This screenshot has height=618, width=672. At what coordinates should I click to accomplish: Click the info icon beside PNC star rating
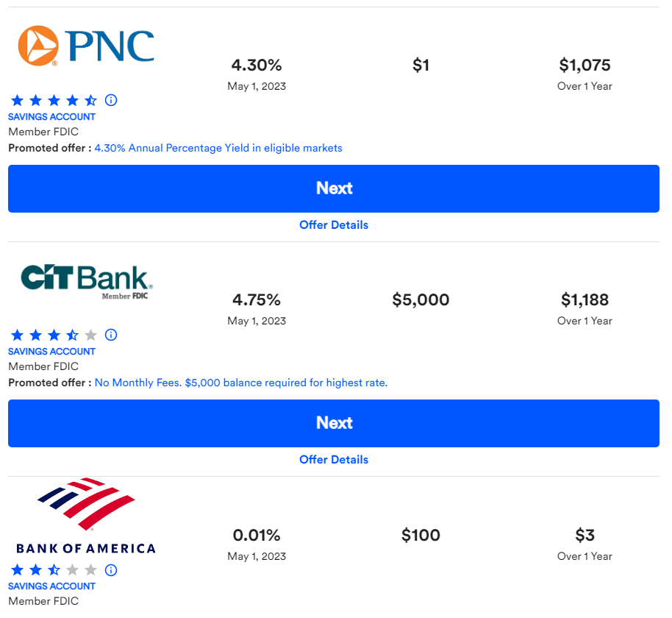(111, 100)
